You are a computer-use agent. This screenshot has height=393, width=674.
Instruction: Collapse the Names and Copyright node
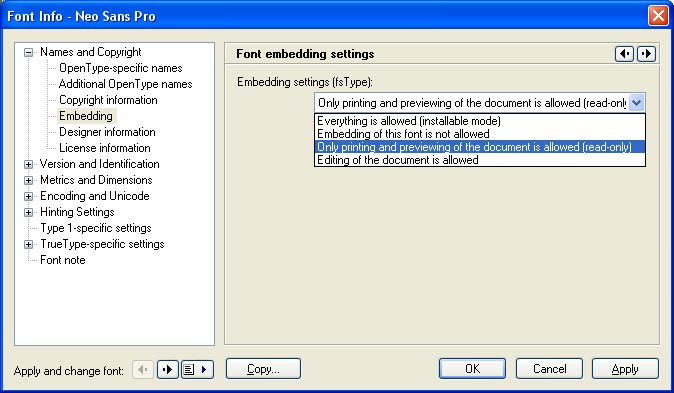28,52
